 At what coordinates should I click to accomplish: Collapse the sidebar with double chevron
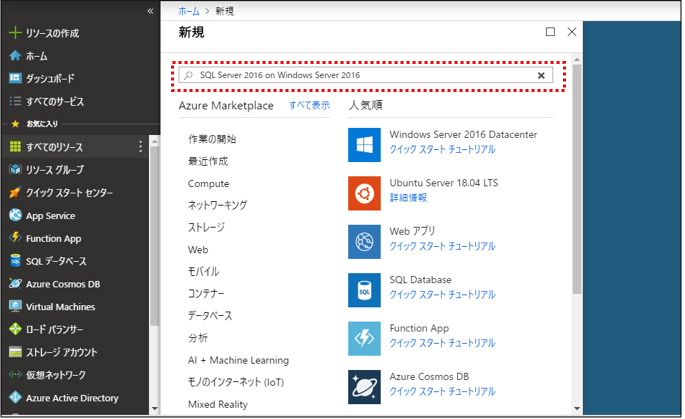(150, 11)
